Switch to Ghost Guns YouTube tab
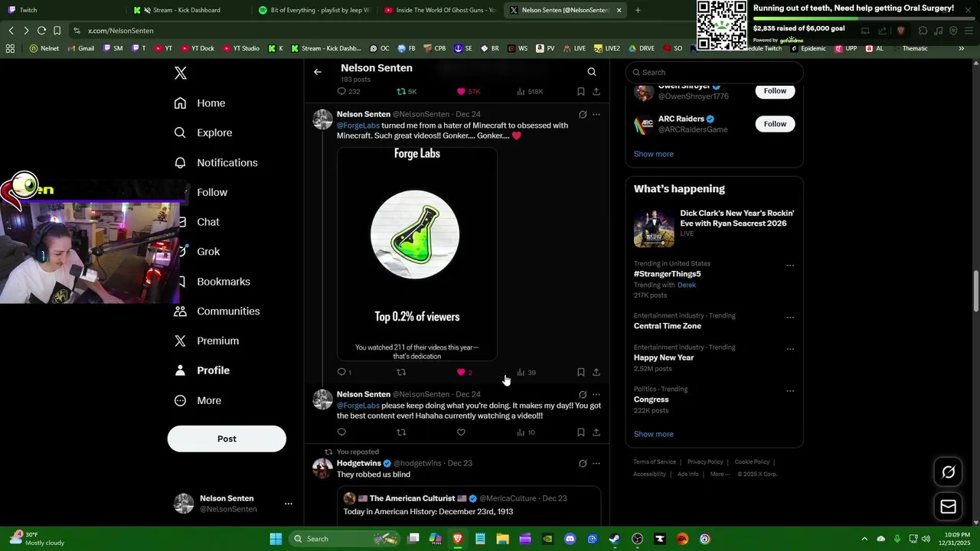 440,10
